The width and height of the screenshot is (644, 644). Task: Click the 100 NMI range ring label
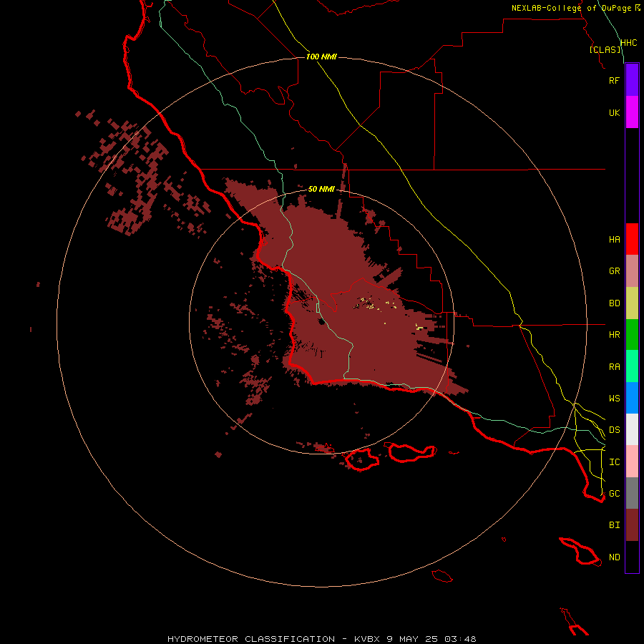pos(321,57)
